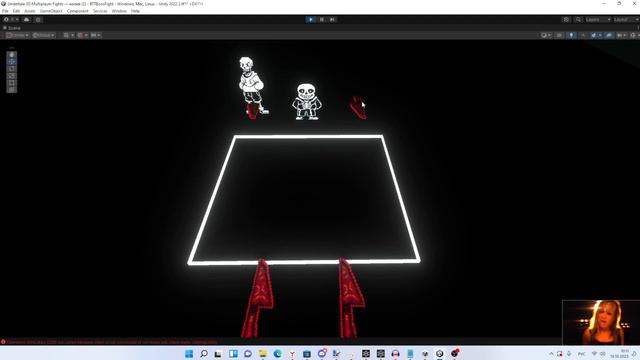Select the Scene tab
This screenshot has width=640, height=360.
[12, 28]
